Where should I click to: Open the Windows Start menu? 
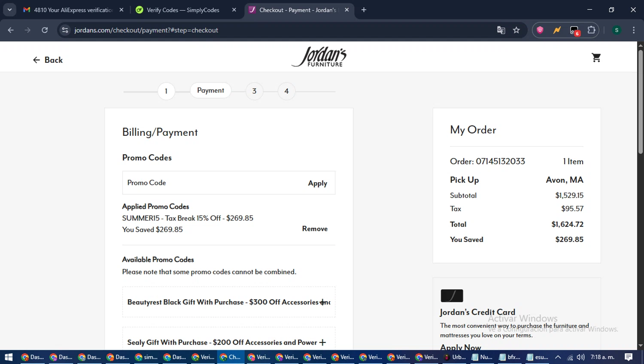[x=9, y=357]
